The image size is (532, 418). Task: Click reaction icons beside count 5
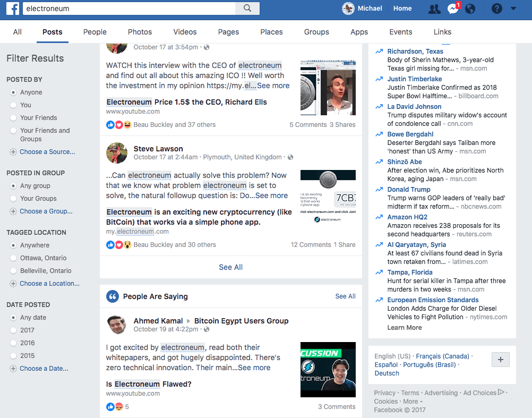pyautogui.click(x=115, y=406)
